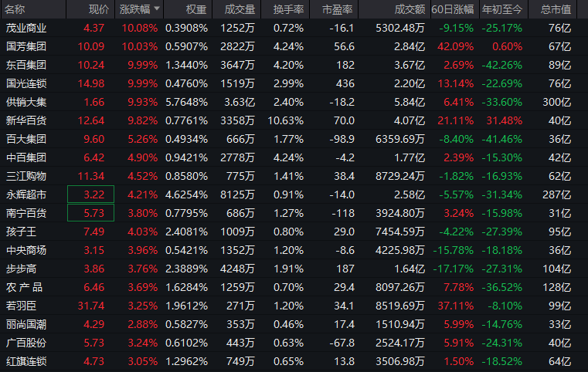Click the 60日涨幅 column header
The height and width of the screenshot is (372, 588).
pyautogui.click(x=453, y=9)
